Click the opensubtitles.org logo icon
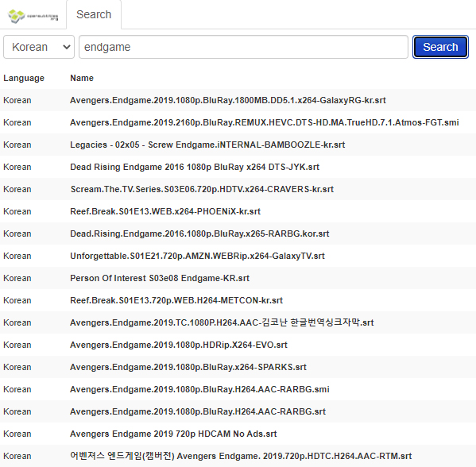This screenshot has width=476, height=467. coord(33,16)
